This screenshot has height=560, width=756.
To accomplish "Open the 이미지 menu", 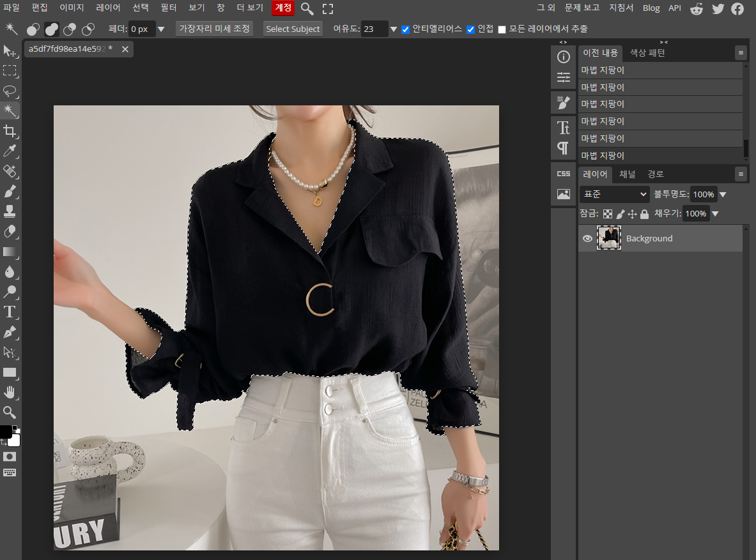I will click(x=72, y=8).
